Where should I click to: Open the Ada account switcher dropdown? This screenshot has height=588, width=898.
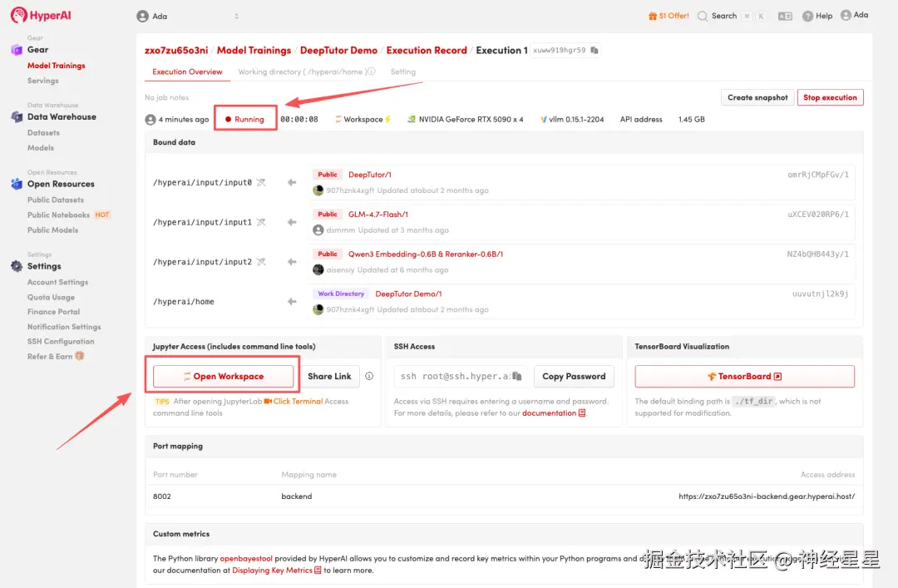pos(188,16)
